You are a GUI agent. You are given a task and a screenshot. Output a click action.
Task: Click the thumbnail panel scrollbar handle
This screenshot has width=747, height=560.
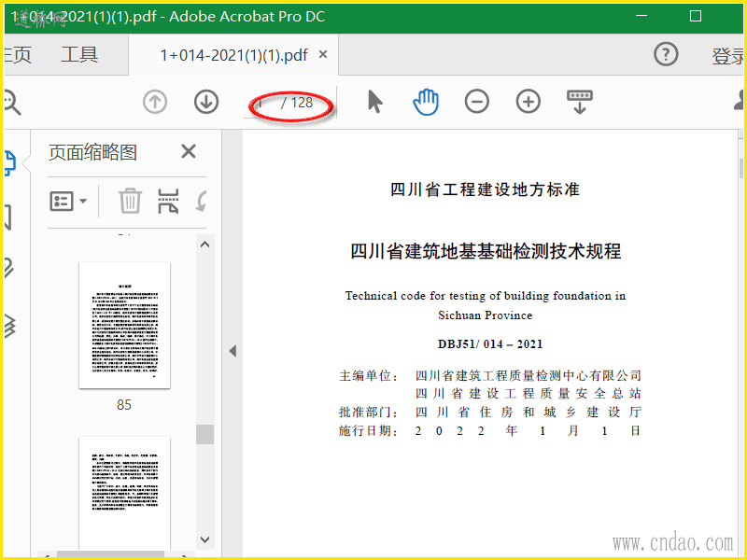pyautogui.click(x=204, y=434)
